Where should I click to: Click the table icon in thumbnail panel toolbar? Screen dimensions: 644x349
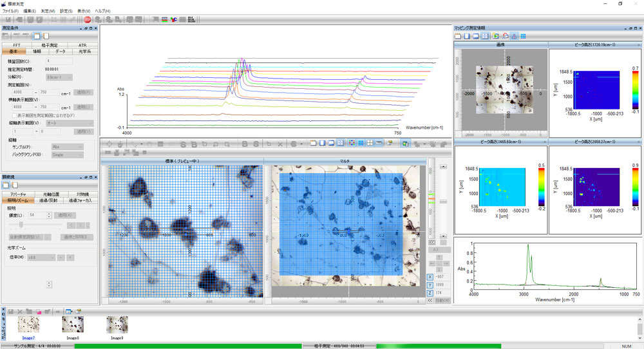coord(68,312)
